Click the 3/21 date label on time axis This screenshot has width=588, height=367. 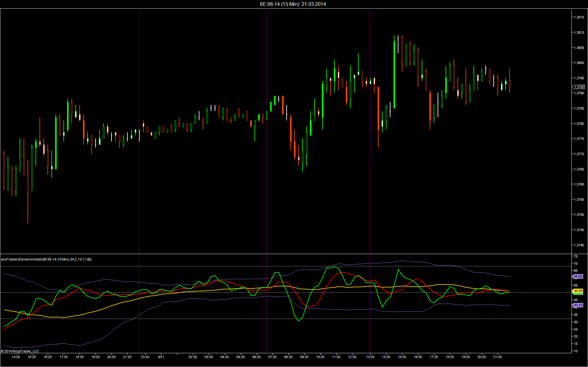[161, 357]
